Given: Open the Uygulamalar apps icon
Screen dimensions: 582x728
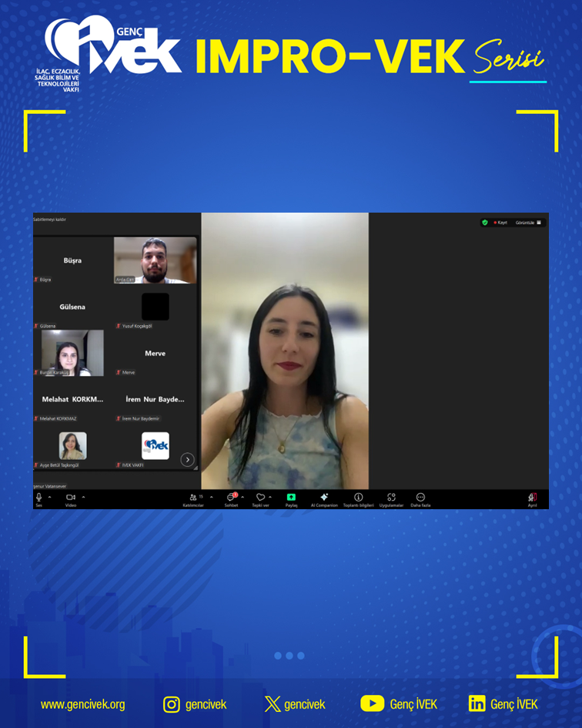Looking at the screenshot, I should coord(391,498).
